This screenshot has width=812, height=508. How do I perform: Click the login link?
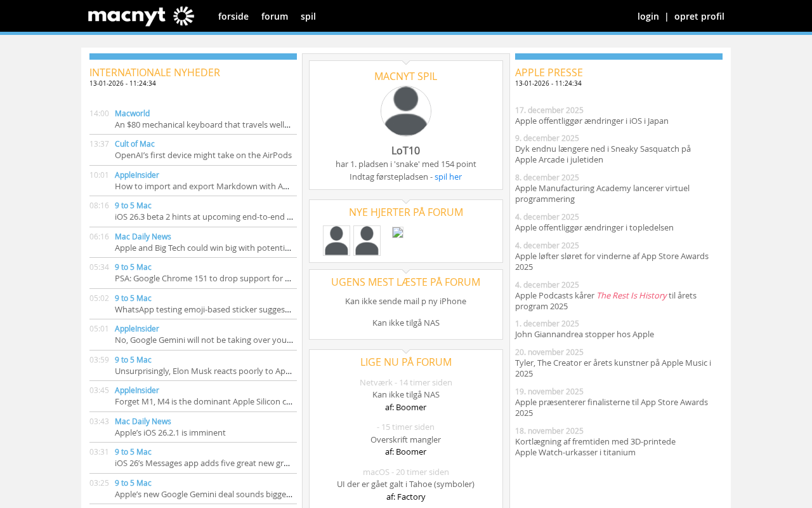(x=648, y=17)
